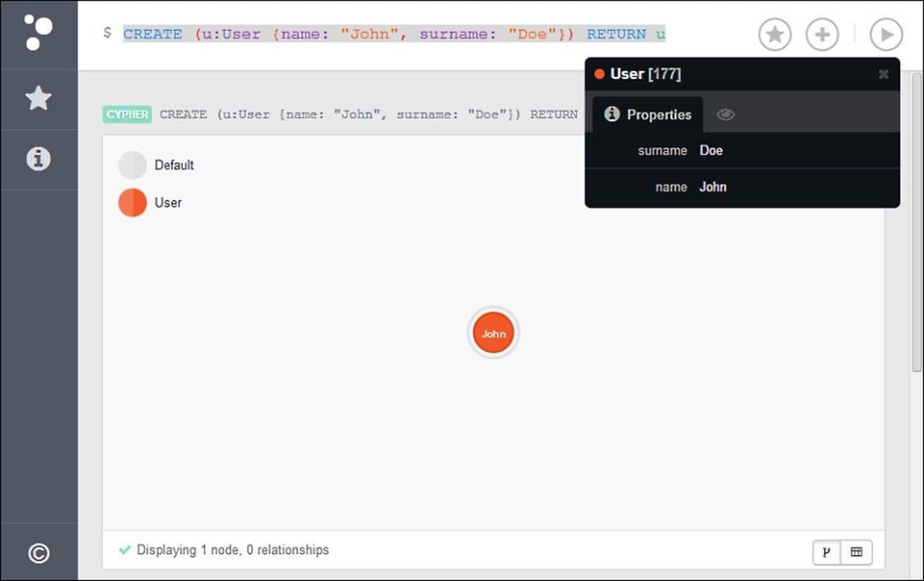Image resolution: width=924 pixels, height=581 pixels.
Task: Run the query with play button
Action: pos(886,35)
